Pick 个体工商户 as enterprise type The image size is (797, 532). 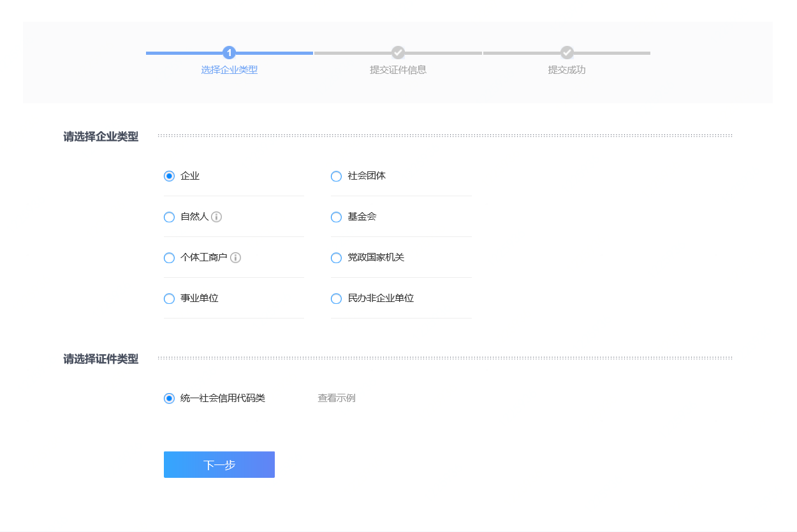[168, 257]
